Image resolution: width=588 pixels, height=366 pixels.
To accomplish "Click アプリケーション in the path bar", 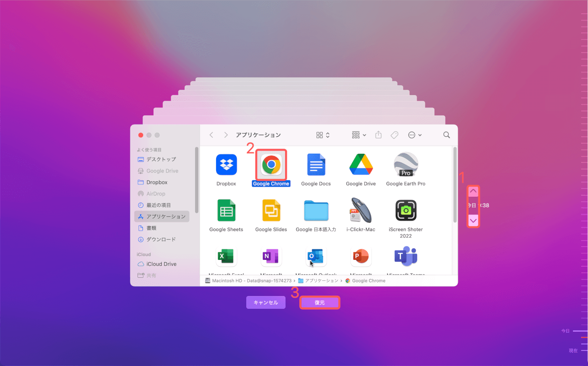I will pyautogui.click(x=318, y=280).
